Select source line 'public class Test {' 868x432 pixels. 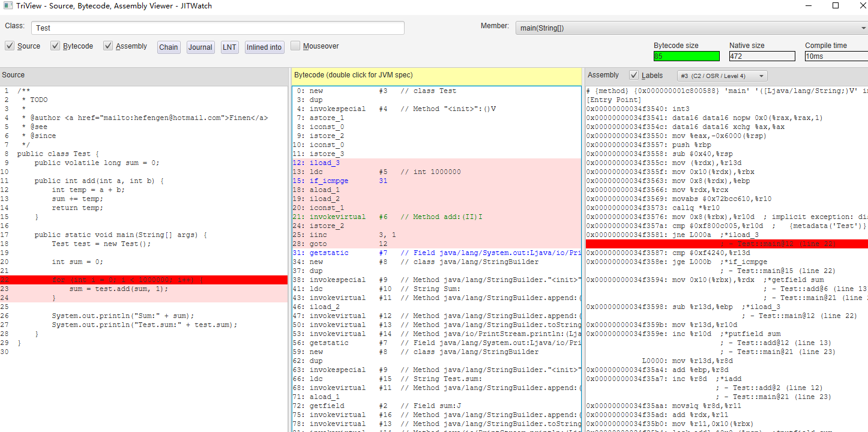[x=144, y=154]
